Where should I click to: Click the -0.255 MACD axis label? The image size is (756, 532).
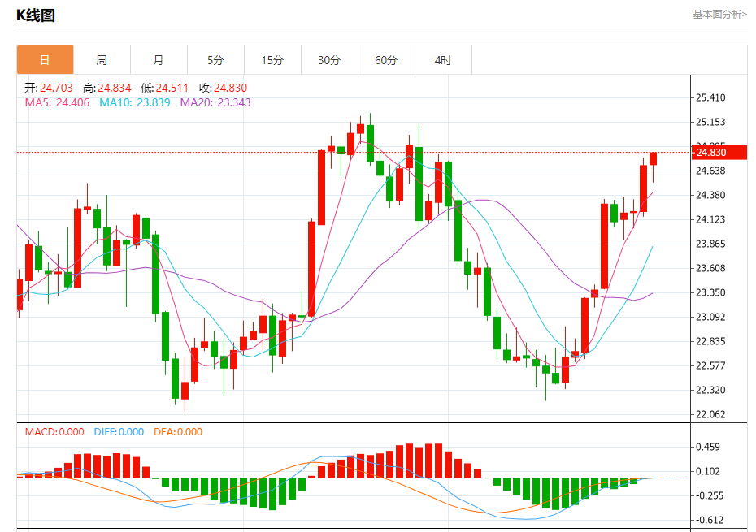(708, 495)
